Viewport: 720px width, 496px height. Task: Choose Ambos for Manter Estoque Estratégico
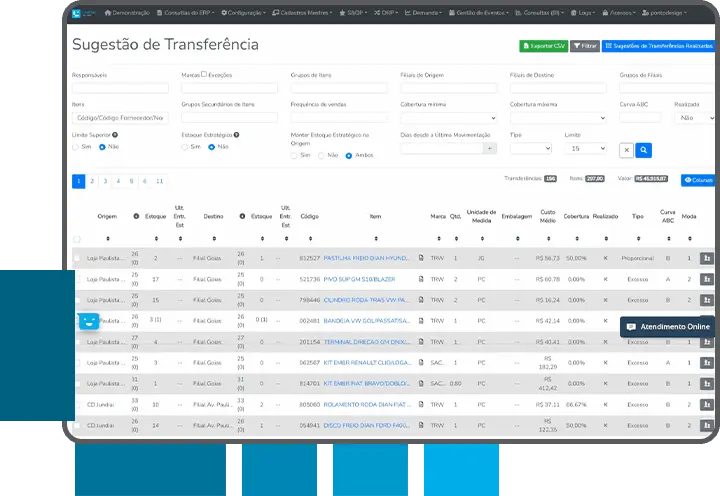348,156
